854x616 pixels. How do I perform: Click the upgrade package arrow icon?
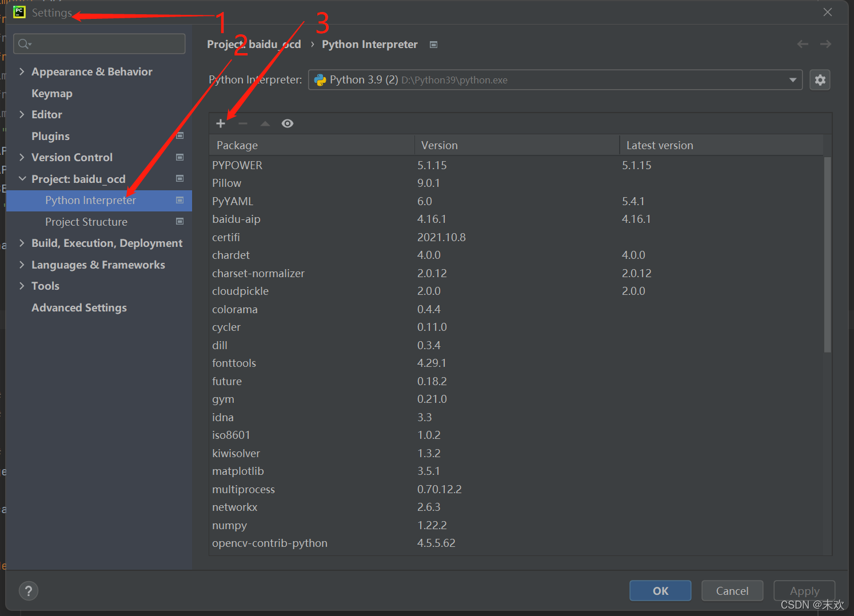point(265,123)
